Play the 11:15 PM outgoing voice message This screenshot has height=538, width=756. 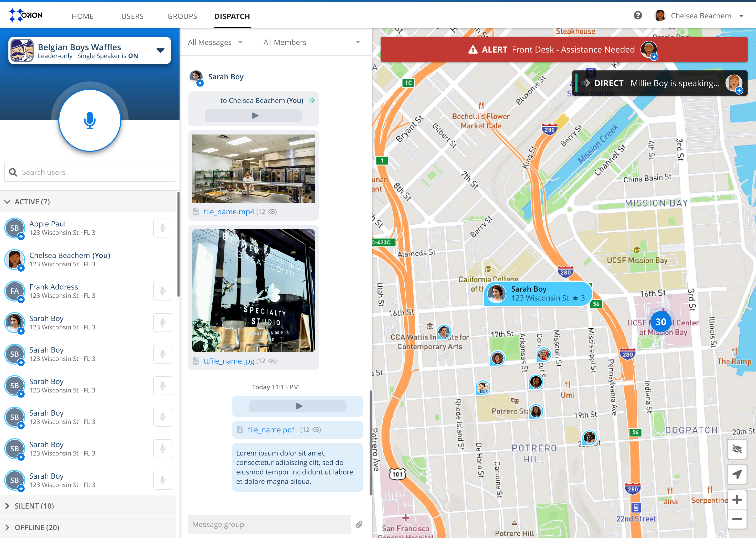tap(298, 406)
